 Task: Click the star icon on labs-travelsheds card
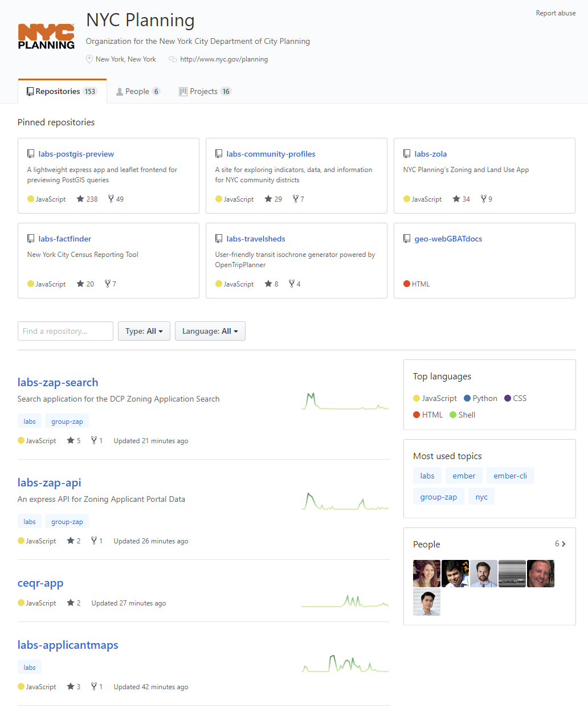click(x=268, y=284)
